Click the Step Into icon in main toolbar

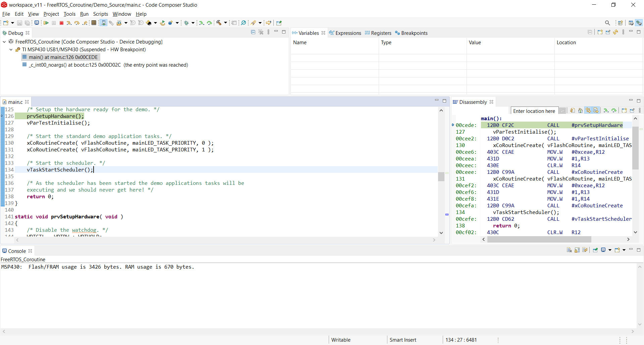(x=69, y=23)
